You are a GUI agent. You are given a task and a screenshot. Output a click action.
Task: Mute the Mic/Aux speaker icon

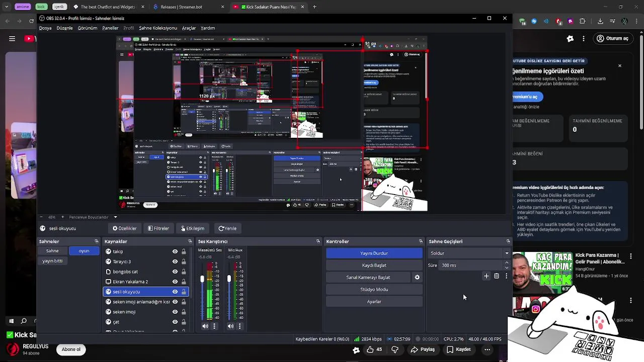230,326
